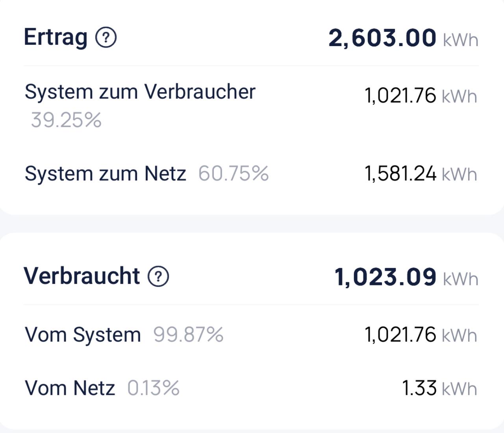Tap the Vom System label
The image size is (504, 433).
tap(83, 335)
